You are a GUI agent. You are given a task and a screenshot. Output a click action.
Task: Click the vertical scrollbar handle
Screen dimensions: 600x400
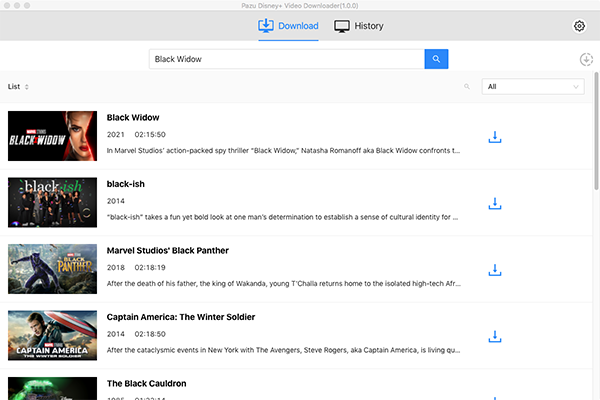tap(596, 131)
